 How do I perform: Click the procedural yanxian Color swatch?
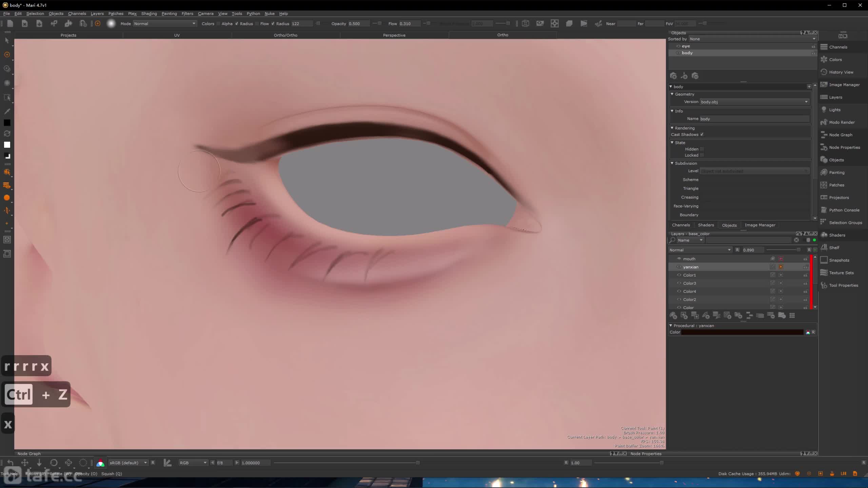pyautogui.click(x=742, y=332)
